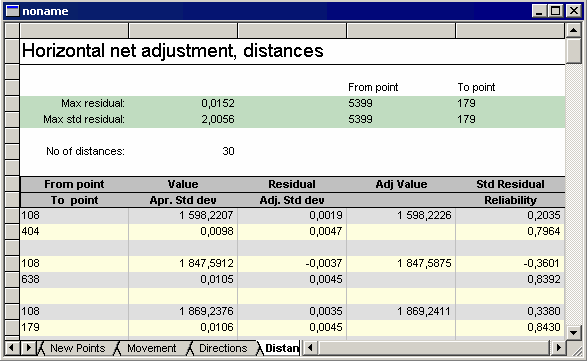
Task: Select the apr. std dev cell 0,0106
Action: point(183,327)
